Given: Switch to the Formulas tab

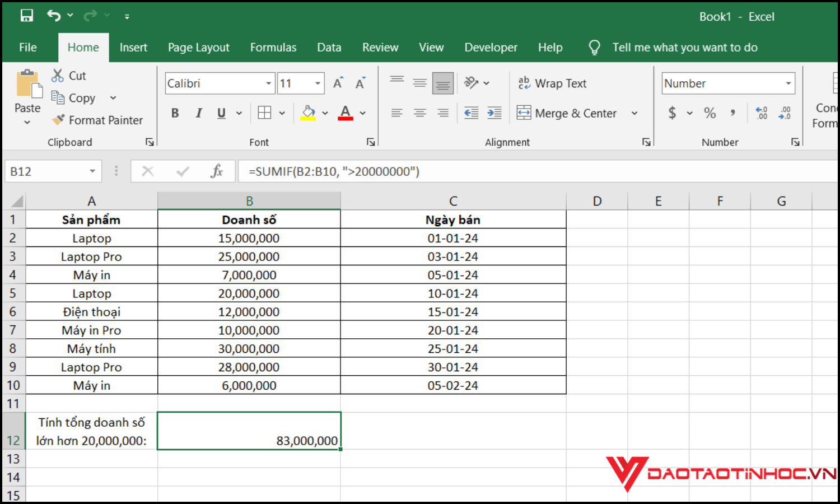Looking at the screenshot, I should (273, 48).
